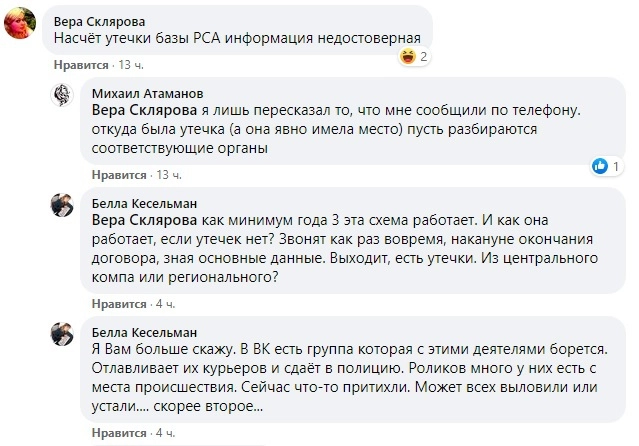Click Белла Кесельман's avatar on last comment
Screen dimensions: 639x446
point(63,335)
